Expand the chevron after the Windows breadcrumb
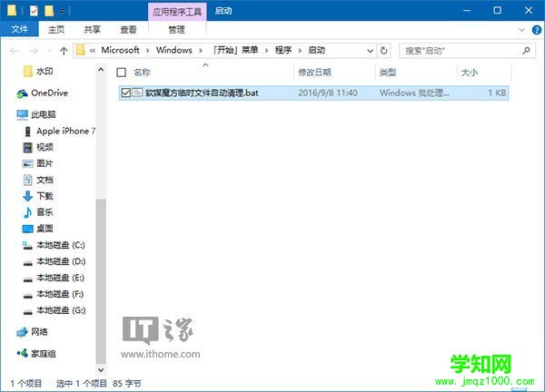Screen dimensions: 545x392 pyautogui.click(x=201, y=51)
